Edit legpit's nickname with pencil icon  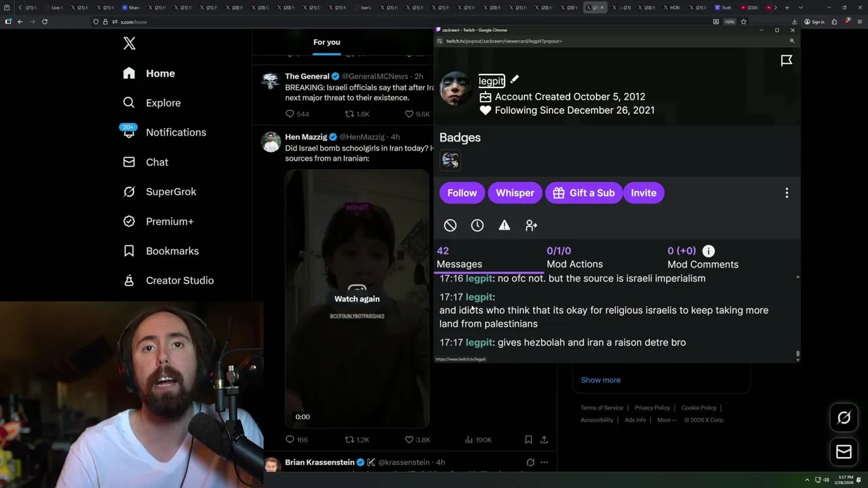pos(515,79)
